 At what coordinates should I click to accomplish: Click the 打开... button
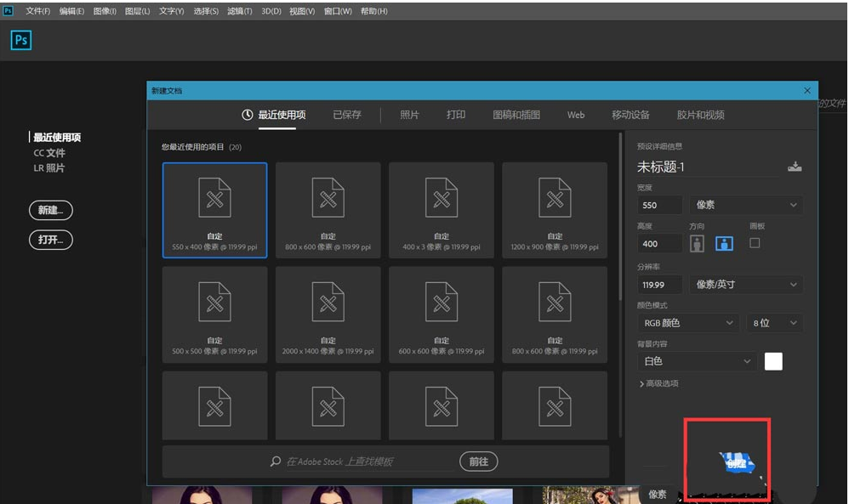pos(51,240)
